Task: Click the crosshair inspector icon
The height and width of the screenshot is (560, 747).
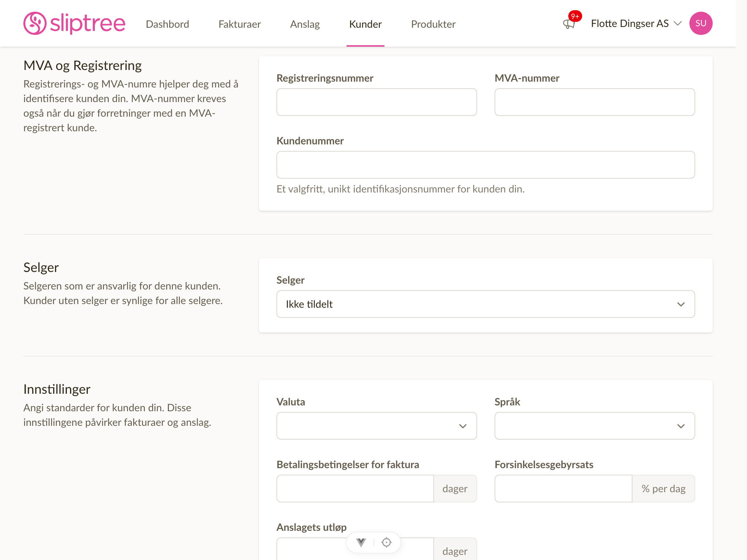Action: coord(386,542)
